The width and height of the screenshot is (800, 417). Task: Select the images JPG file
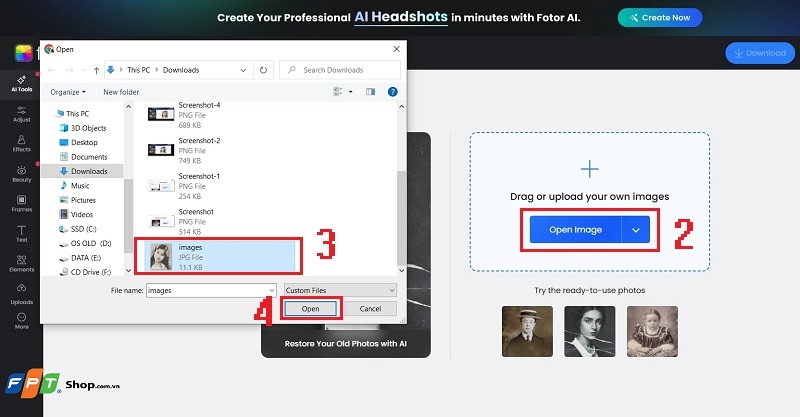[219, 256]
